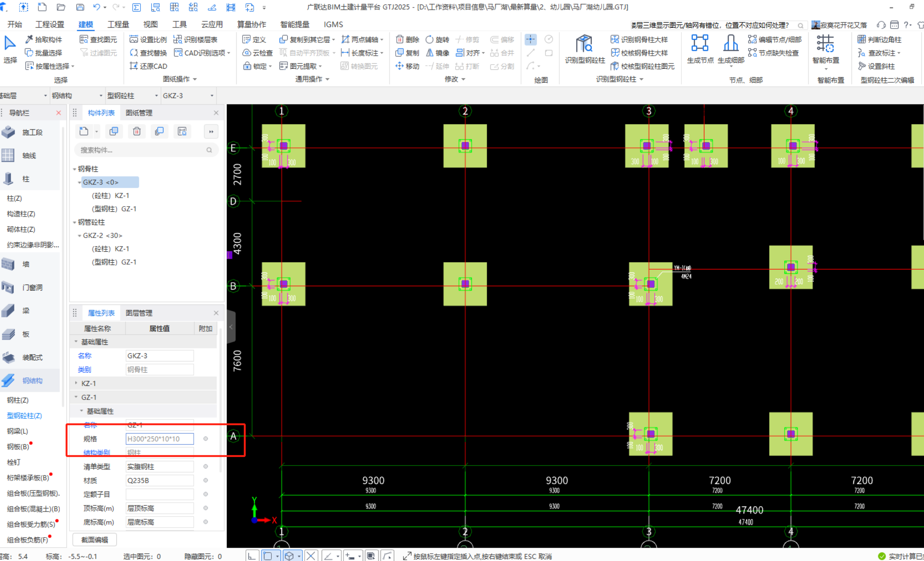Select 型钢砼柱(Z) in the navigation list
Screen dimensions: 924x561
coord(24,416)
